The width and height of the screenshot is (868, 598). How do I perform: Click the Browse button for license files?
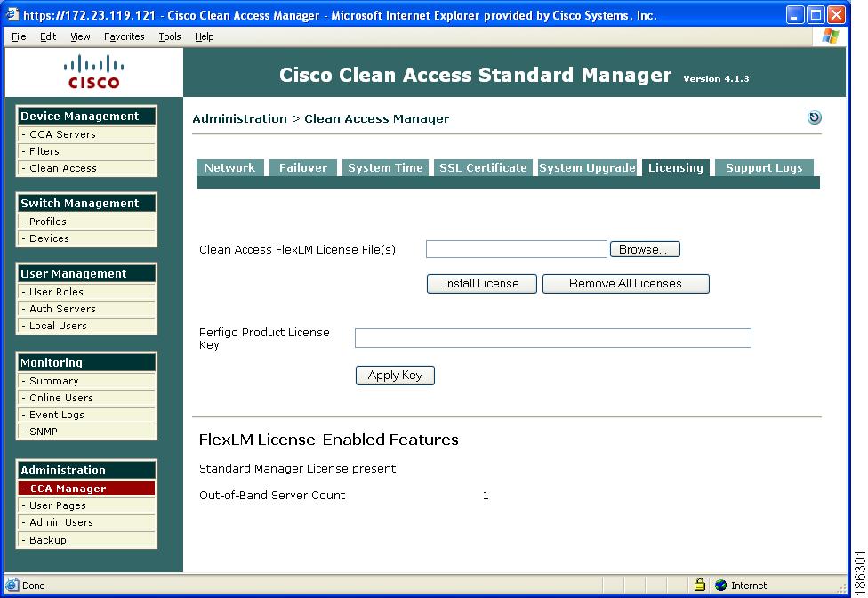(x=644, y=248)
